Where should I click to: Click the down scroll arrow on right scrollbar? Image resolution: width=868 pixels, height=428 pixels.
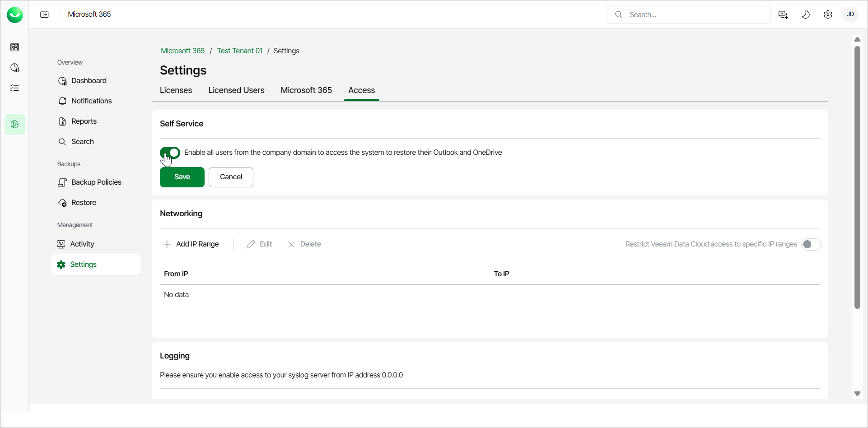coord(858,394)
